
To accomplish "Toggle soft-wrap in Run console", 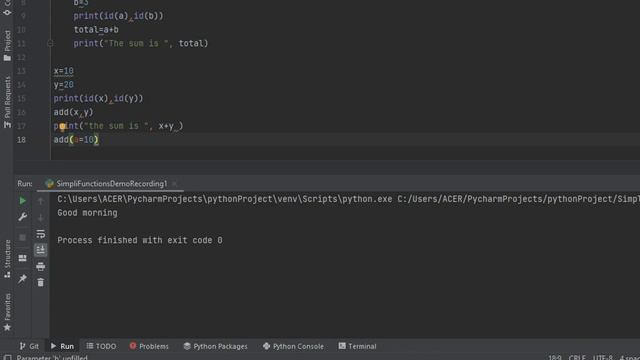I will tap(40, 233).
